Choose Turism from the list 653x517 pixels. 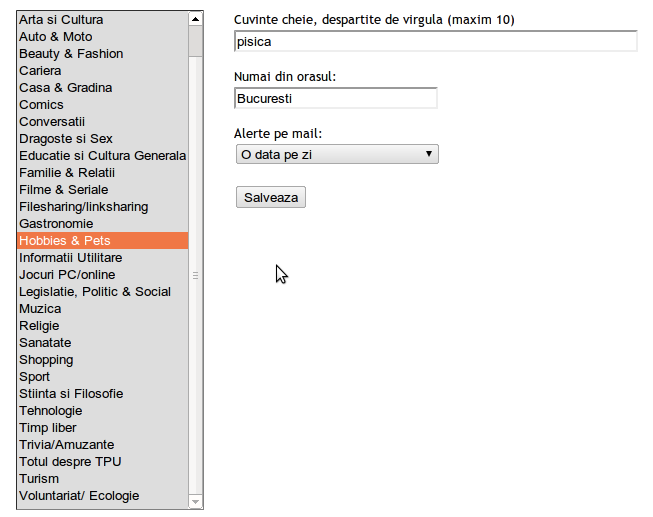(x=102, y=479)
